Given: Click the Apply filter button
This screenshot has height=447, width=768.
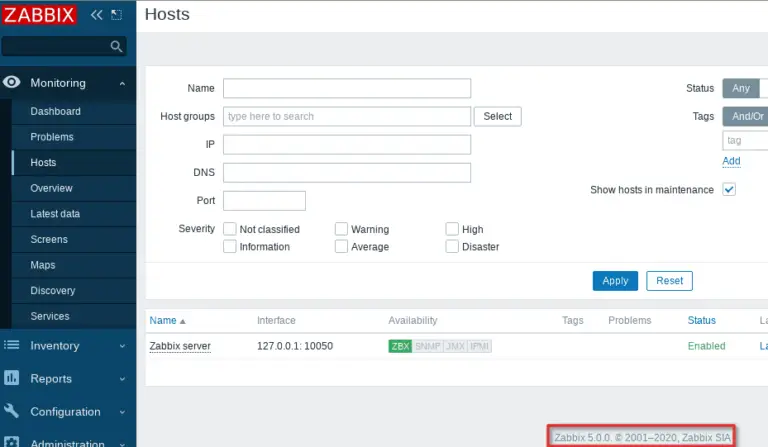Looking at the screenshot, I should (615, 281).
